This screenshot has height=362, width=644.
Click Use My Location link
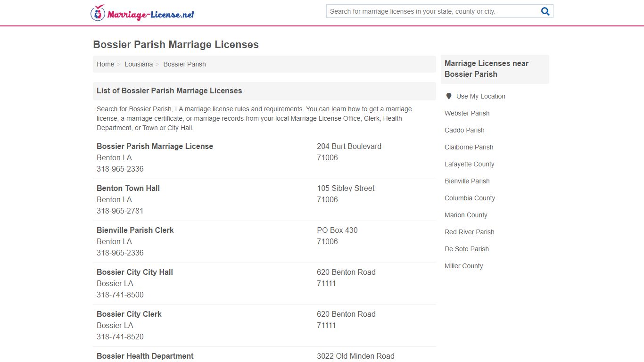pyautogui.click(x=481, y=96)
